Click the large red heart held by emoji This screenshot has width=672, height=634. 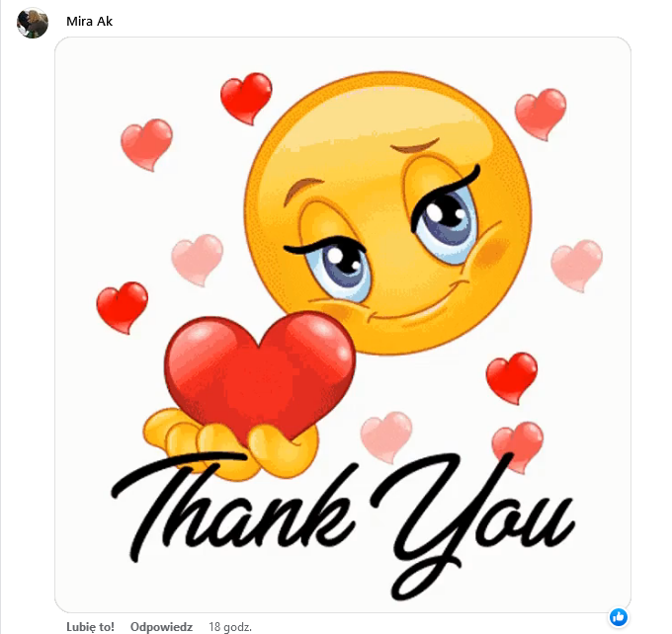pos(260,377)
